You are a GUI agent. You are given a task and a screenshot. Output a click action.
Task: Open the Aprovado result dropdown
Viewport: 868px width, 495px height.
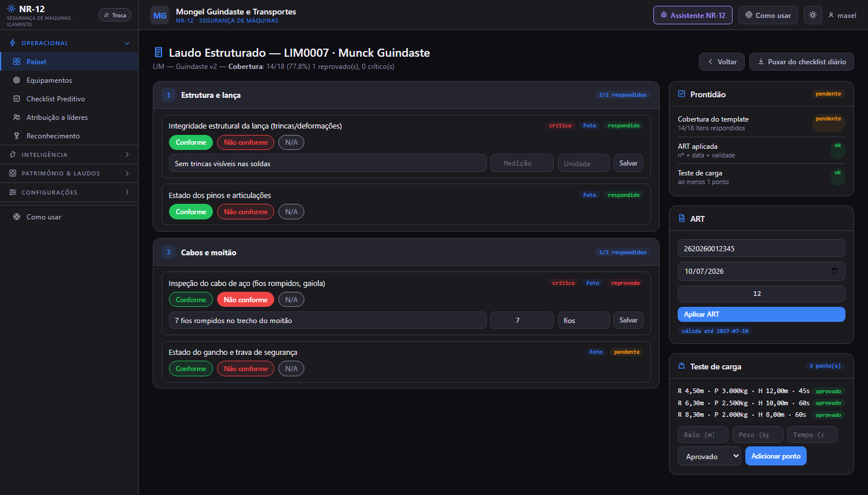point(709,456)
